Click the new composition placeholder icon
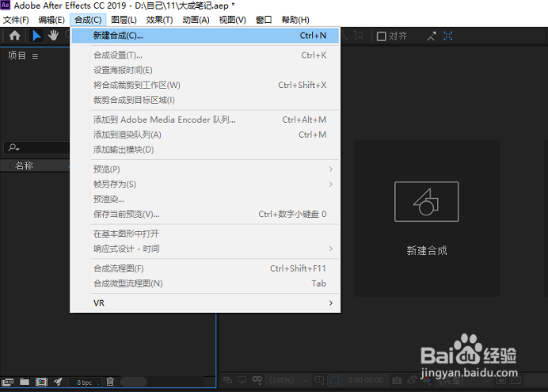 [426, 201]
